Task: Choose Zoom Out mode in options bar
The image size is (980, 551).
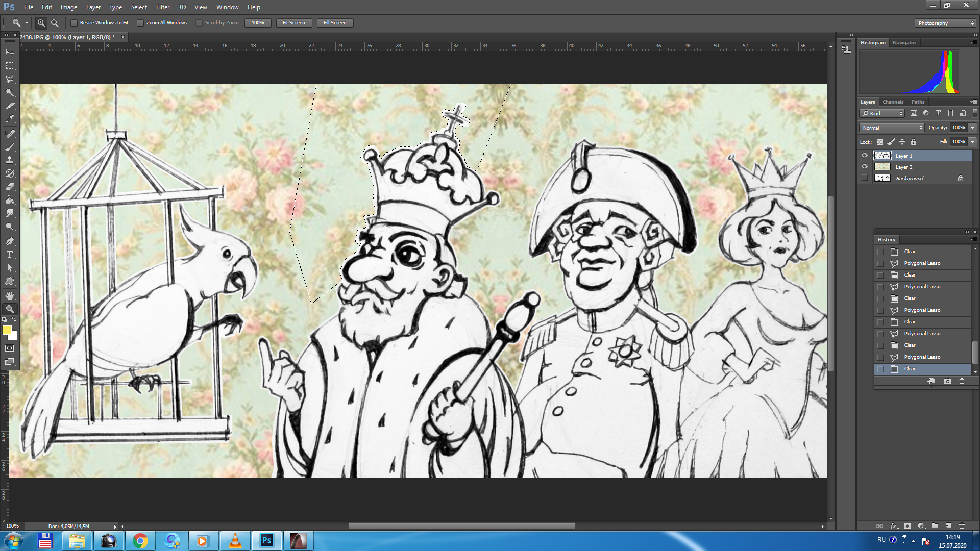Action: tap(55, 23)
